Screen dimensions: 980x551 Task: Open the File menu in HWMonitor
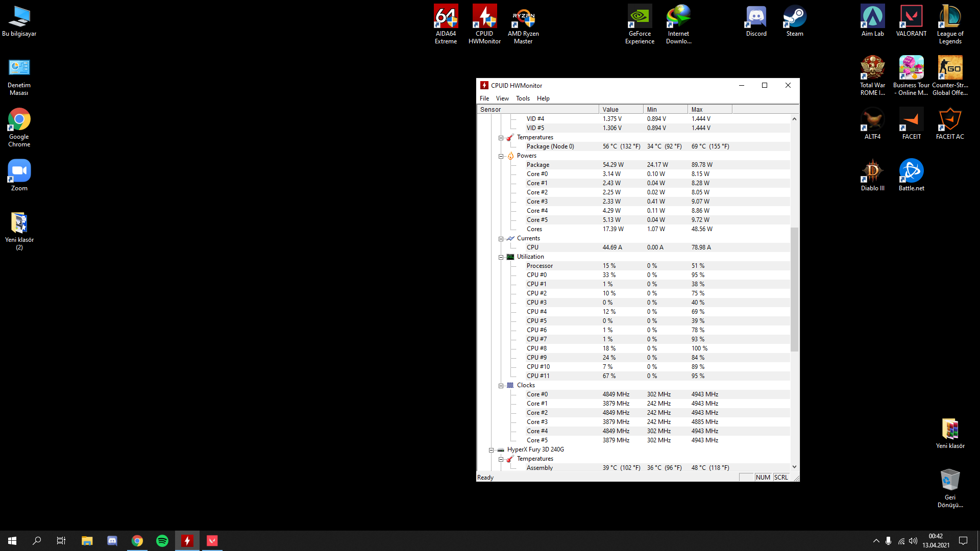point(484,98)
